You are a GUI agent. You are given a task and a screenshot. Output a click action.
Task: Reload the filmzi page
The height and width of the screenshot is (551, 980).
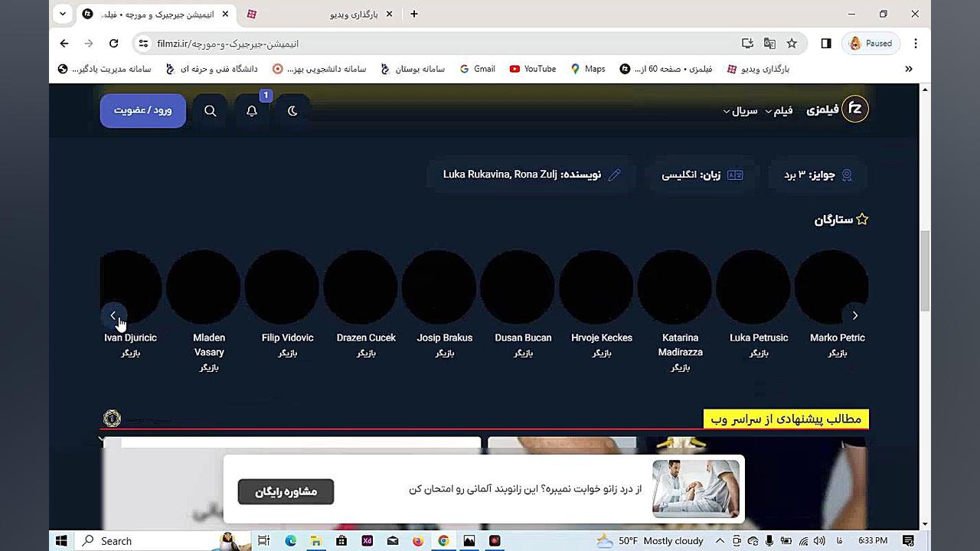point(113,44)
